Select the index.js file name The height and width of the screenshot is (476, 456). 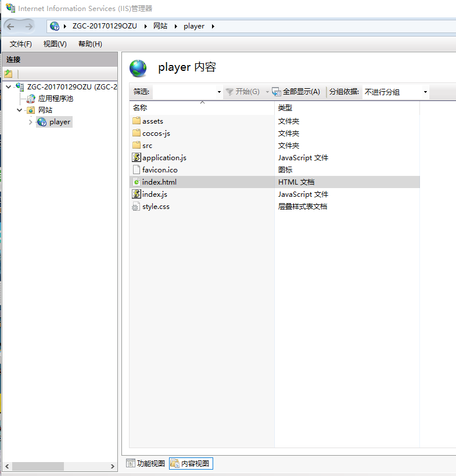tap(155, 194)
